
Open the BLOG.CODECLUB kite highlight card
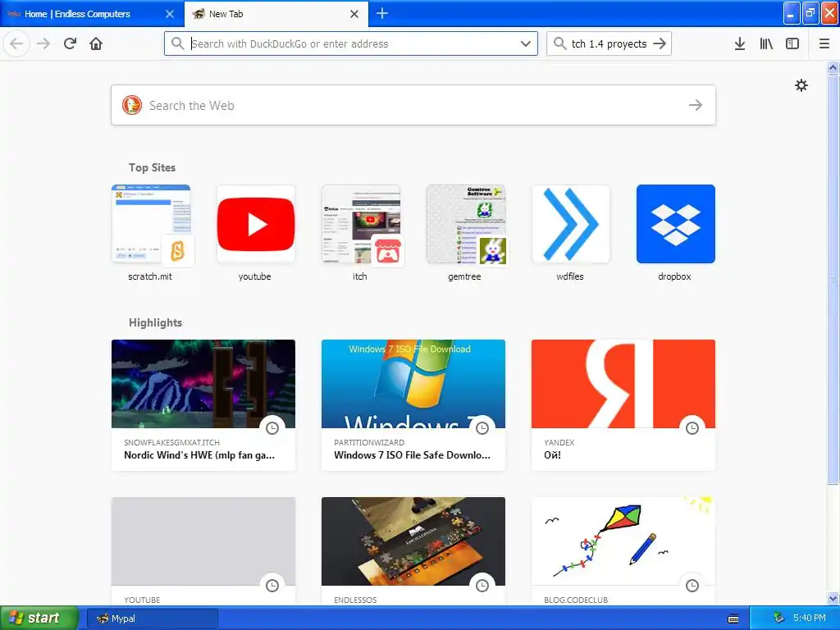click(623, 551)
